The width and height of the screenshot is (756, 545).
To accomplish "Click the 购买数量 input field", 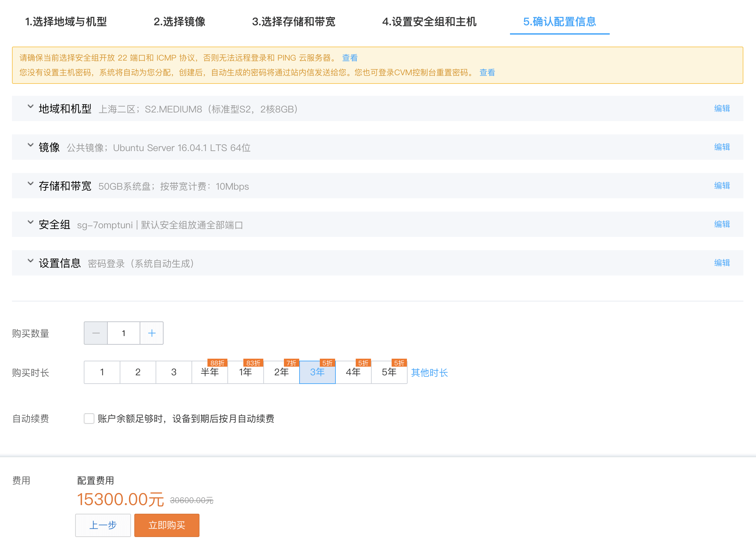I will 124,333.
